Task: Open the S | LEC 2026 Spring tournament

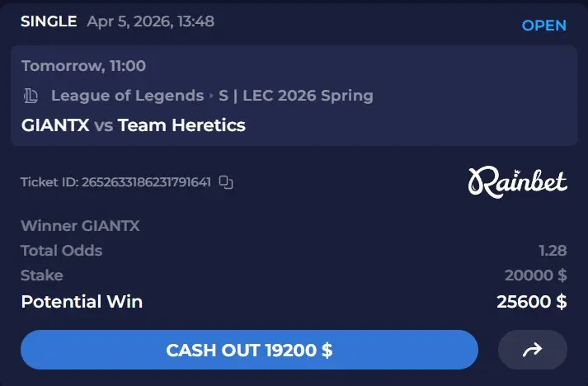Action: pos(296,96)
